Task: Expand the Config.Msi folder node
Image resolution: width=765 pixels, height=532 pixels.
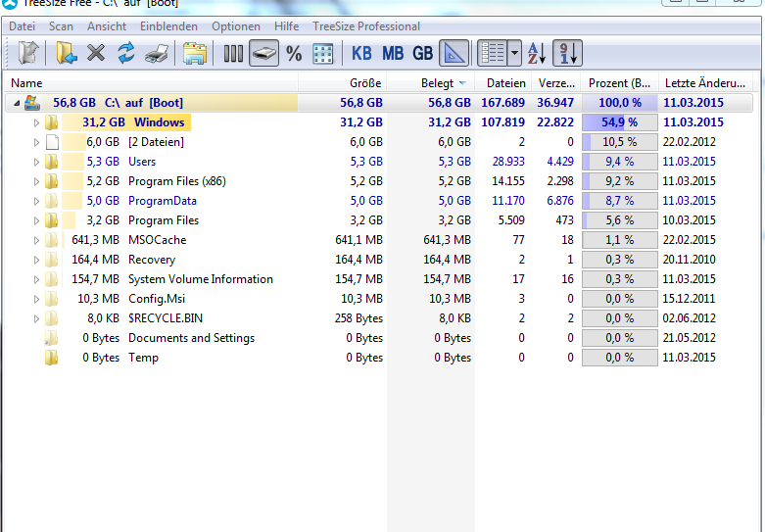Action: (x=36, y=299)
